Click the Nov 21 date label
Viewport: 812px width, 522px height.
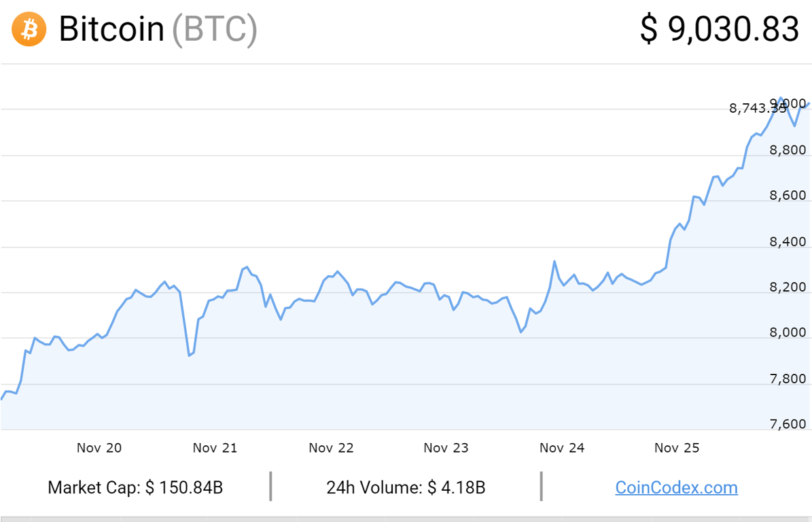[x=215, y=448]
